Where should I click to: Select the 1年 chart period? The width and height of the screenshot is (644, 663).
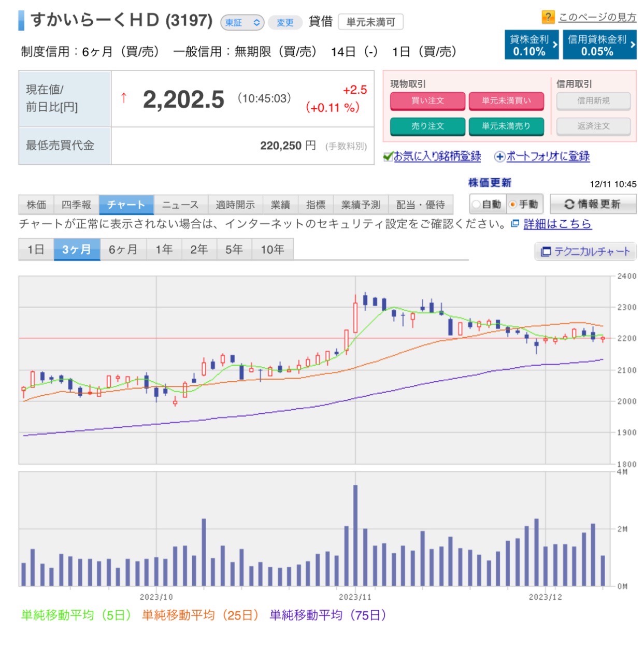click(x=164, y=249)
